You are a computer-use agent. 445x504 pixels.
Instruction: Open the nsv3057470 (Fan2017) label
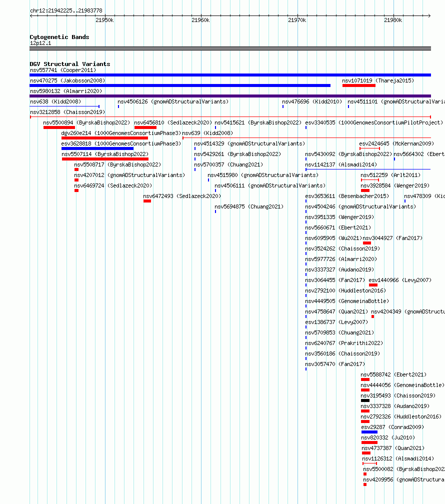[x=335, y=364]
